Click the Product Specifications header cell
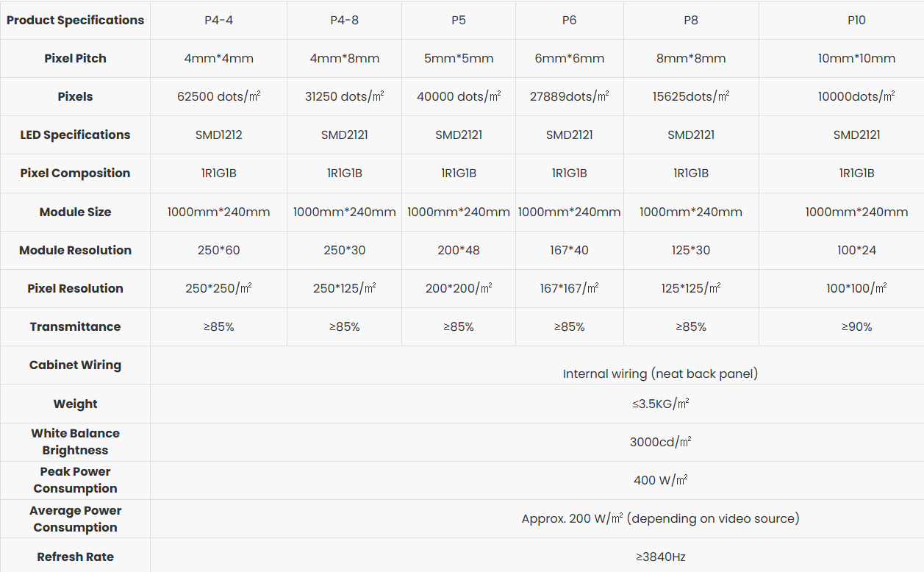Image resolution: width=924 pixels, height=572 pixels. coord(75,20)
